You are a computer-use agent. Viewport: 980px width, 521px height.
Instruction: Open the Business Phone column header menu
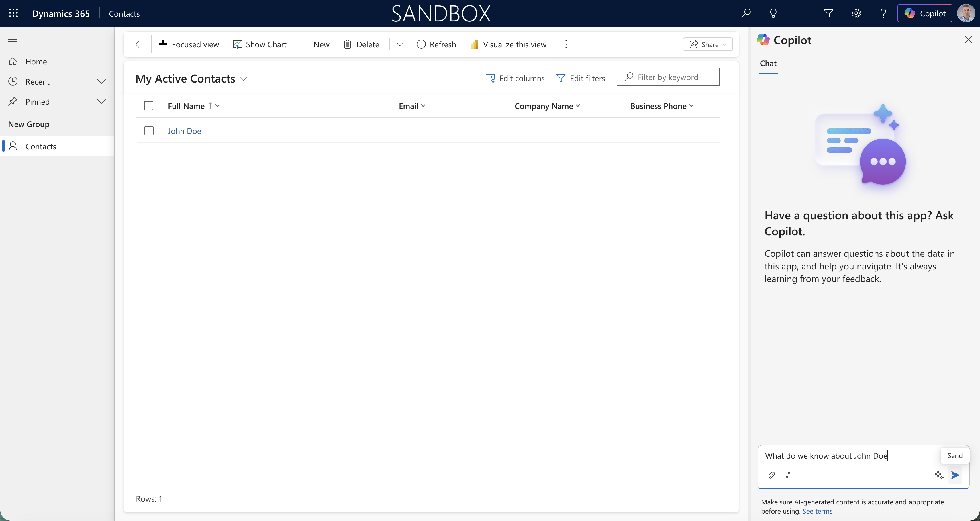(x=662, y=106)
